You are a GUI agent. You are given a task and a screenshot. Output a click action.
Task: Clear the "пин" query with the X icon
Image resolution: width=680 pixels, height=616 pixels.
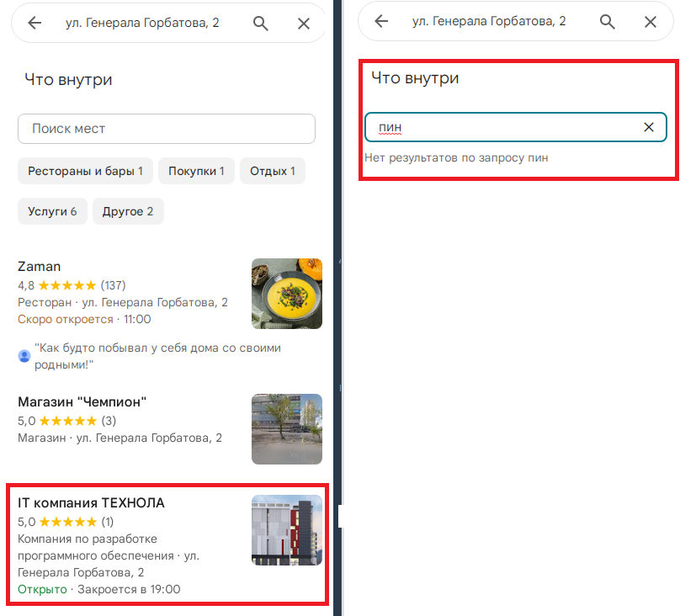[649, 127]
